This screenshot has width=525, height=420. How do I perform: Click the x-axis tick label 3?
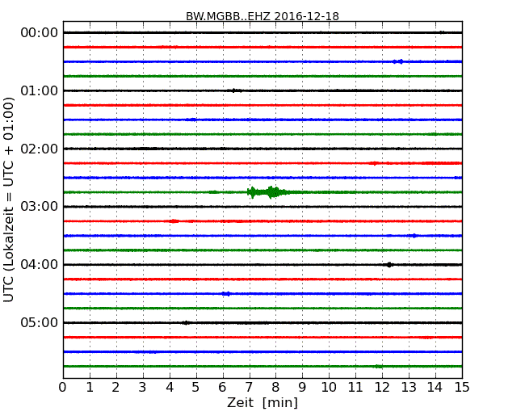point(143,388)
